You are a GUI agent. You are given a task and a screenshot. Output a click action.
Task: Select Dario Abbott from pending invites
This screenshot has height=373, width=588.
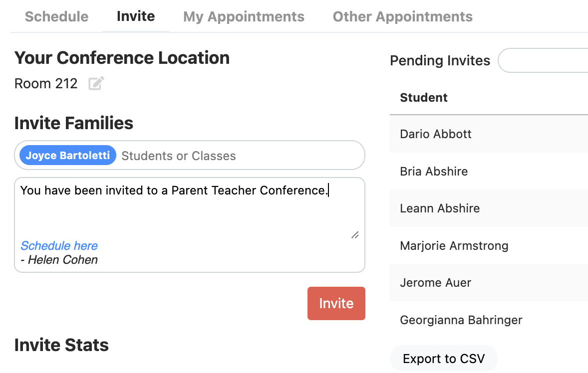coord(435,134)
